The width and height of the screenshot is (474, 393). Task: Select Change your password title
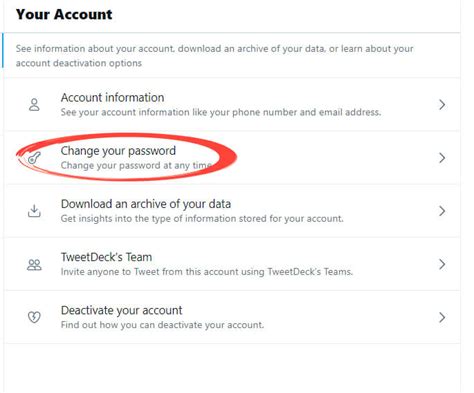(118, 151)
